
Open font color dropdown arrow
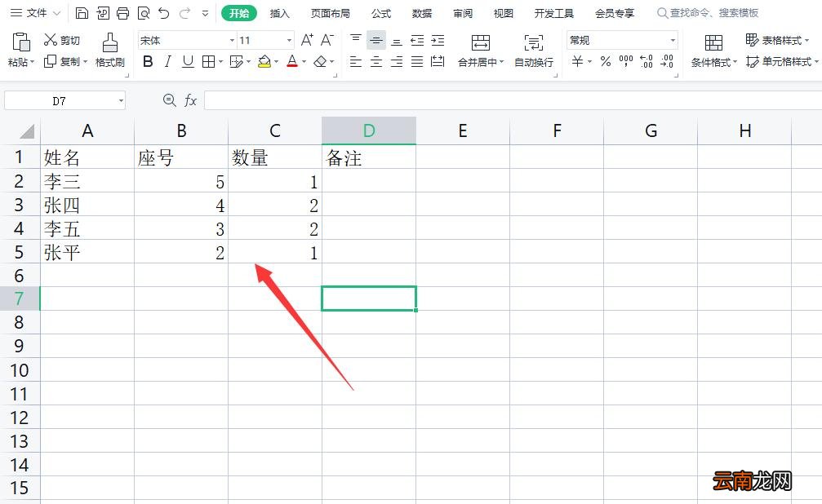304,62
